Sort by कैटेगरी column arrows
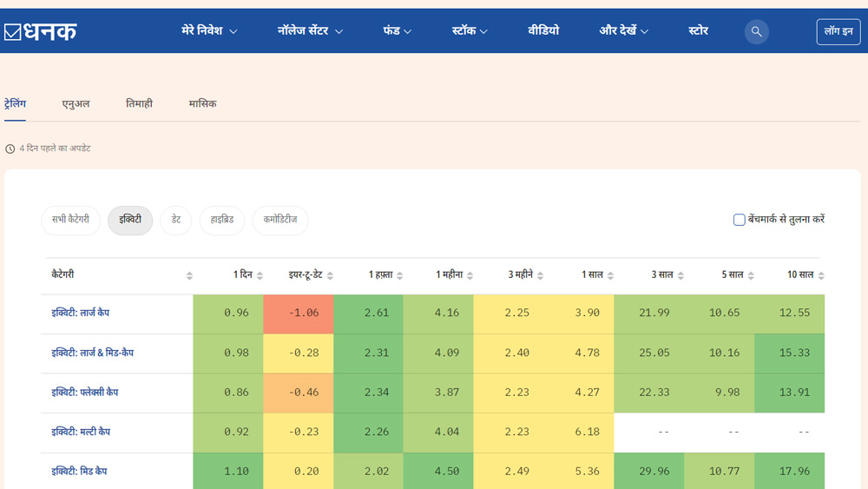This screenshot has height=489, width=868. [x=189, y=275]
